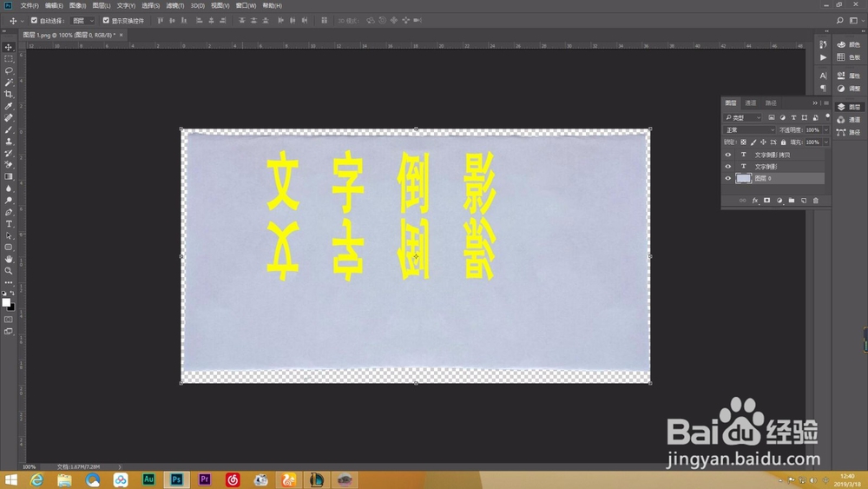Select the Crop tool
This screenshot has width=868, height=489.
click(9, 94)
